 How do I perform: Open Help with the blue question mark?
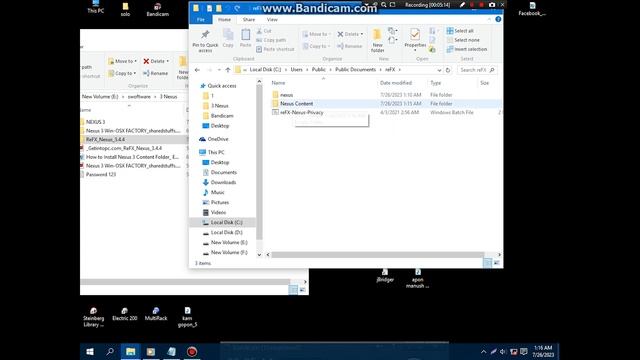pos(498,19)
